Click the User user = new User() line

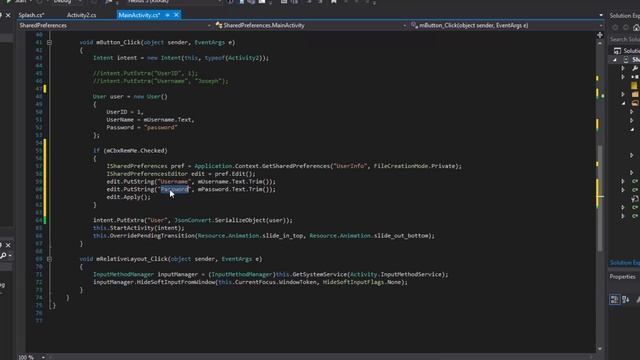coord(130,97)
